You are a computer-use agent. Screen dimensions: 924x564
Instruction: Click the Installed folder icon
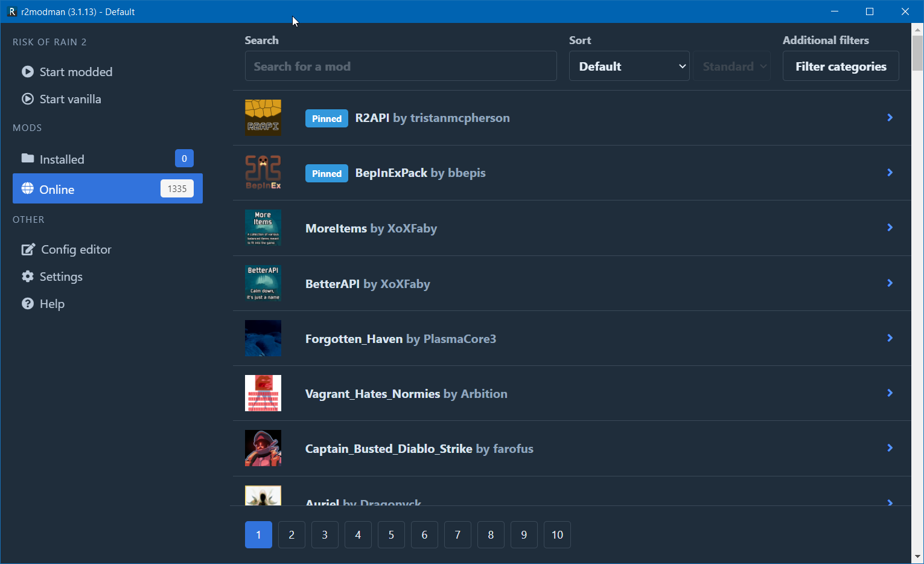coord(28,159)
